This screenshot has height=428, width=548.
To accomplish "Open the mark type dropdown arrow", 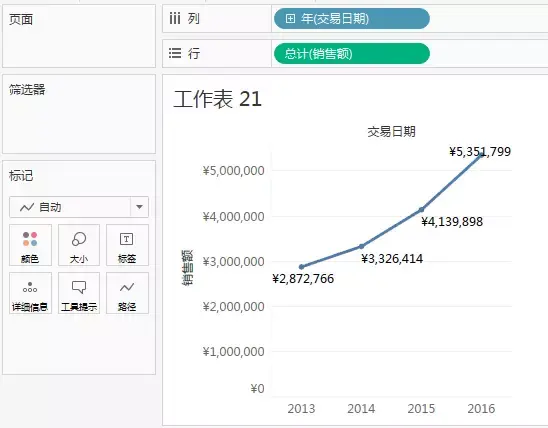I will coord(139,207).
